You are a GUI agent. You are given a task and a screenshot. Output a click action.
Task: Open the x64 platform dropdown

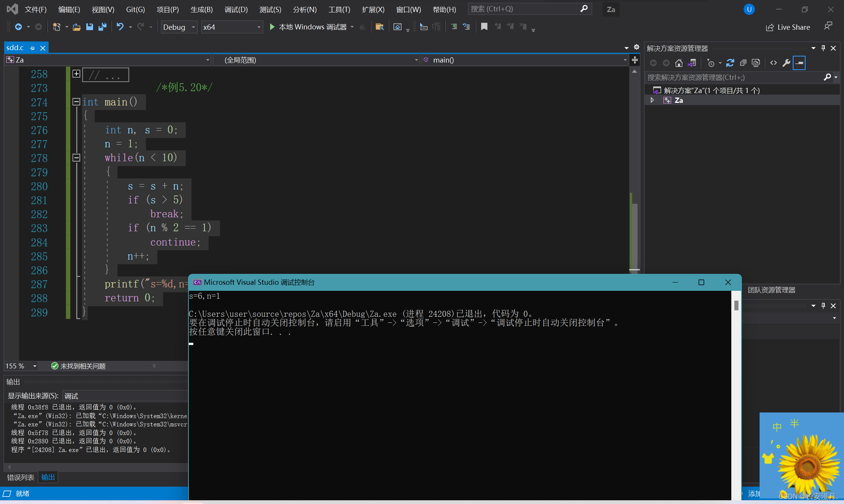(x=232, y=27)
